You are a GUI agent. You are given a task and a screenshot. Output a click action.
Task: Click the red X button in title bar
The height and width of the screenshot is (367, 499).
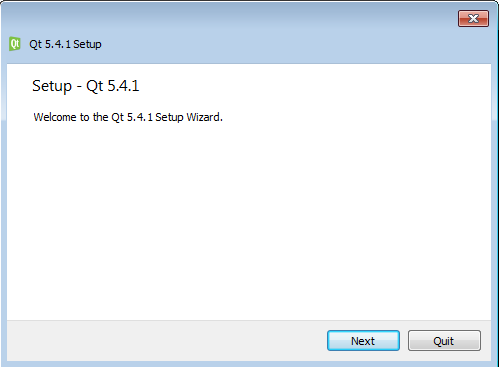coord(473,18)
